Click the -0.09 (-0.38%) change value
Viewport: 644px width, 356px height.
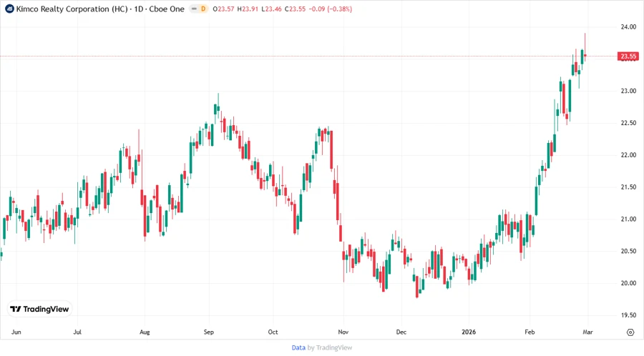coord(330,9)
